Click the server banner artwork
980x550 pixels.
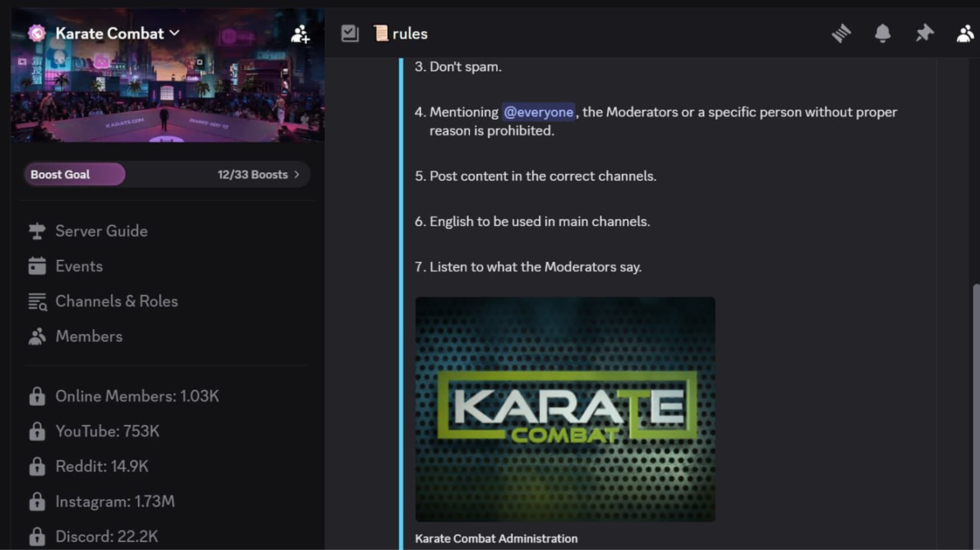click(x=168, y=75)
